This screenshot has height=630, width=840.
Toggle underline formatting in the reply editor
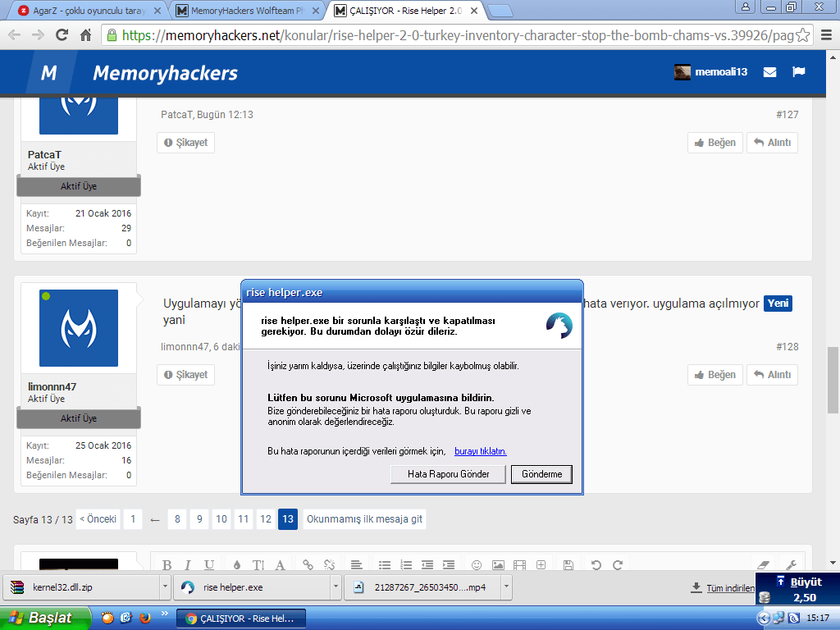[x=209, y=564]
